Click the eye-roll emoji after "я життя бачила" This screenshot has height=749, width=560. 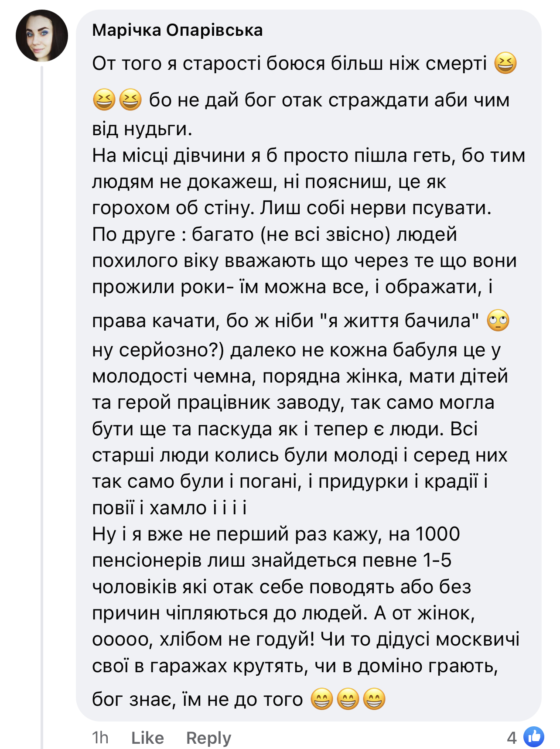[498, 321]
